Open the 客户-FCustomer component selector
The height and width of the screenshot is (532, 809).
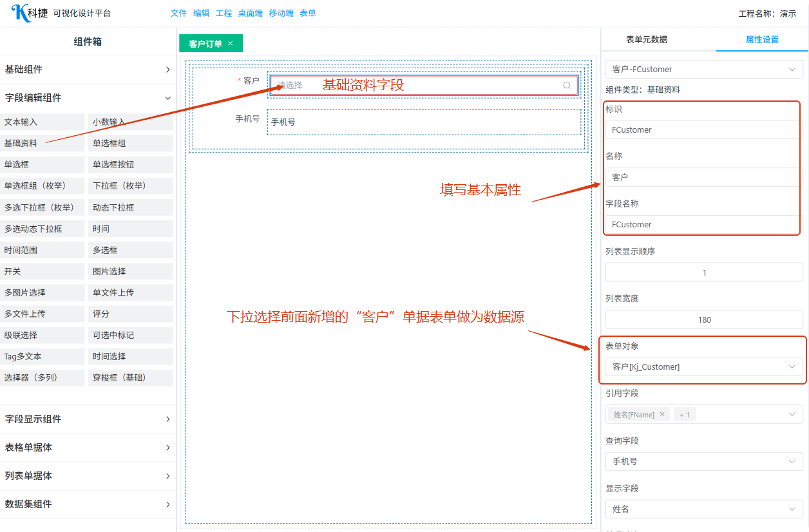coord(703,69)
